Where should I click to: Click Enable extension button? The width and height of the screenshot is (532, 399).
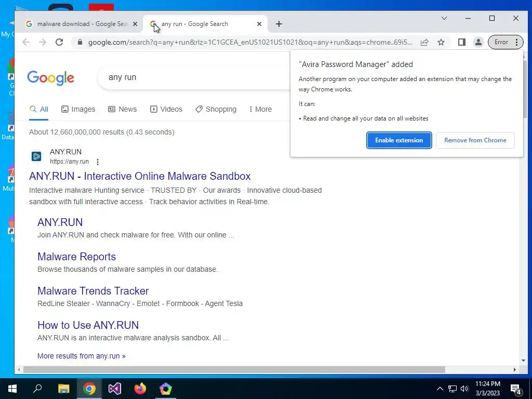[x=399, y=140]
